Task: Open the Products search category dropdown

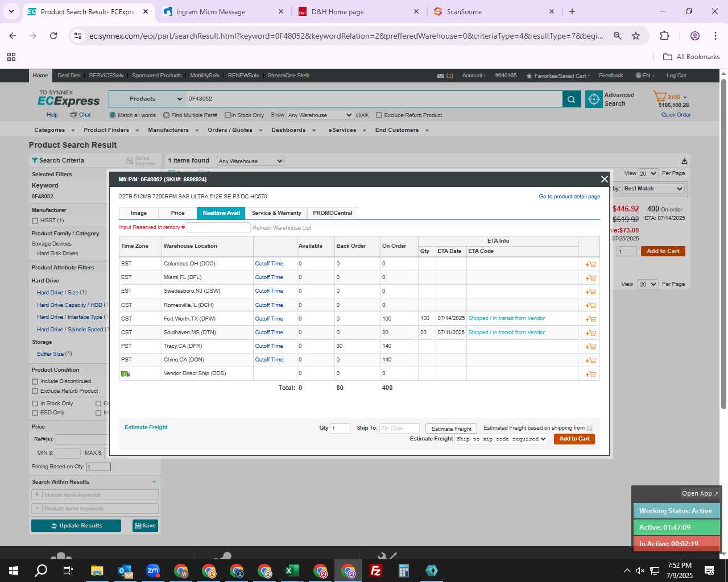Action: pyautogui.click(x=147, y=99)
